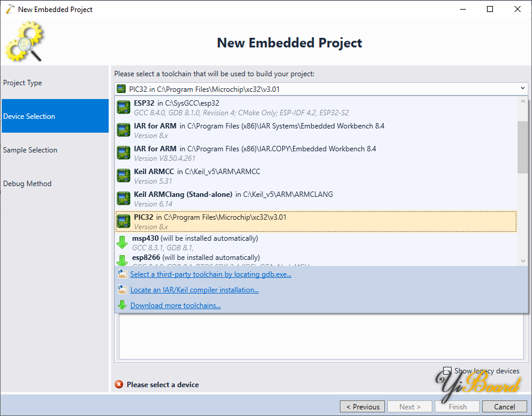Select PIC32 xc32 v3.01 toolchain entry
The height and width of the screenshot is (416, 532).
[x=316, y=222]
